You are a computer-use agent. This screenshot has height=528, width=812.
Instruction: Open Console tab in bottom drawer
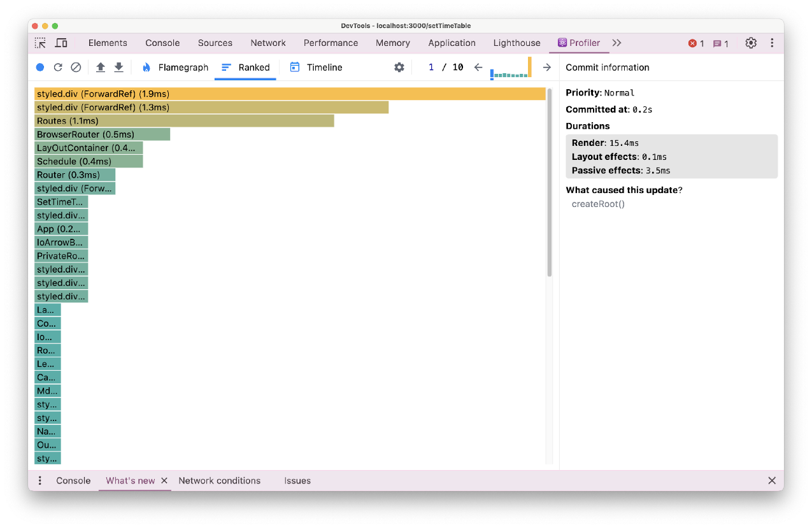73,481
